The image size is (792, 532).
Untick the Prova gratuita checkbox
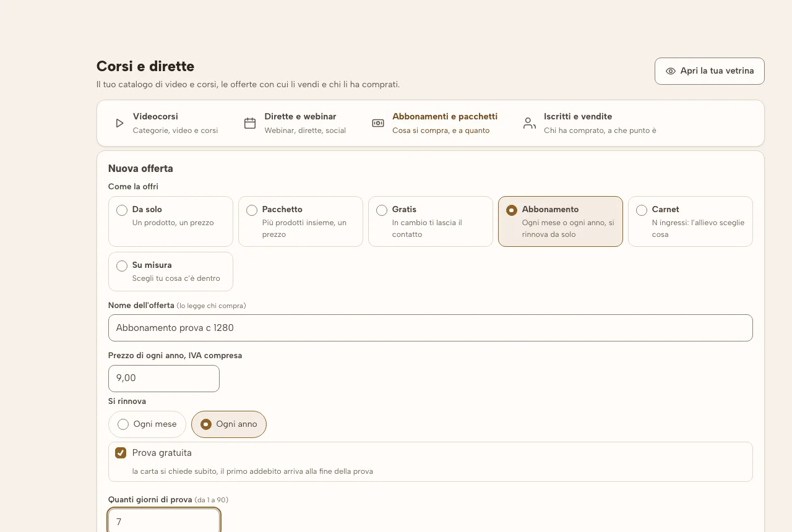[121, 453]
